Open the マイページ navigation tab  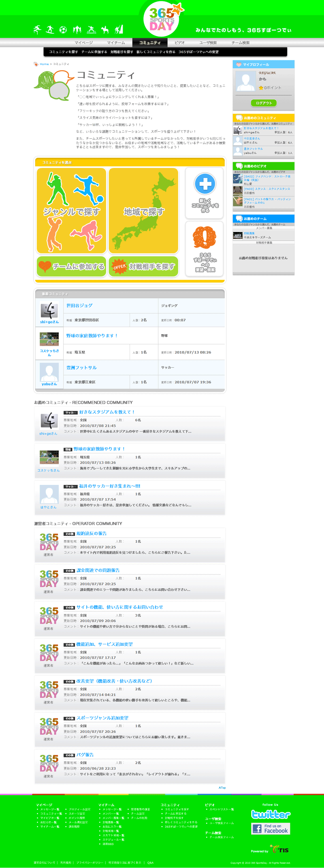click(83, 43)
